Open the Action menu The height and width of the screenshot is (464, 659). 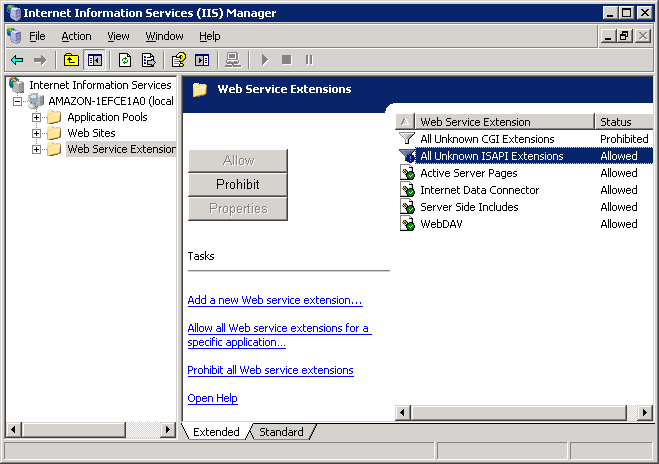(x=76, y=36)
